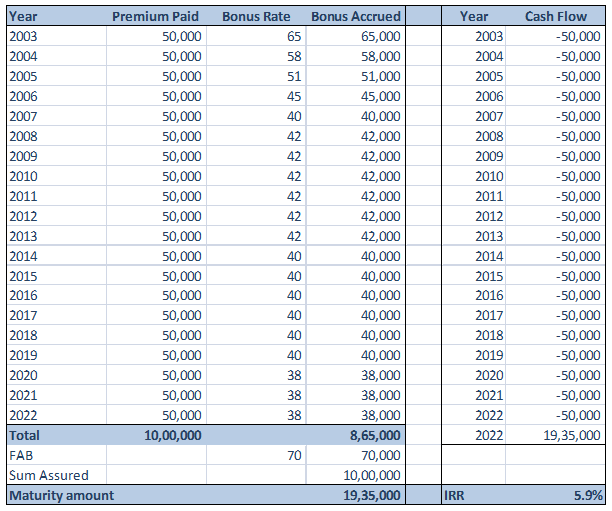Click the 58,000 bonus accrued cell
This screenshot has width=612, height=511.
[355, 56]
